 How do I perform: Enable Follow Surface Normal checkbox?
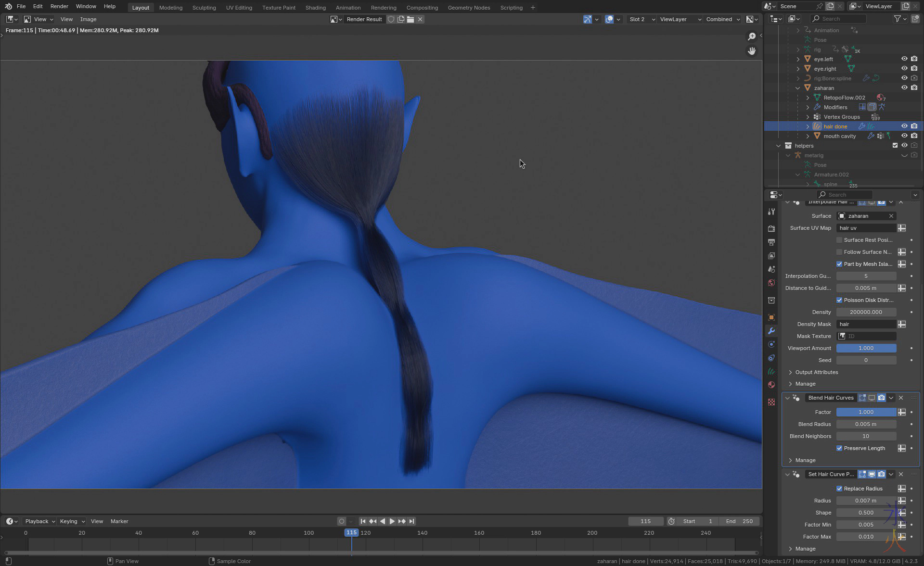coord(839,252)
